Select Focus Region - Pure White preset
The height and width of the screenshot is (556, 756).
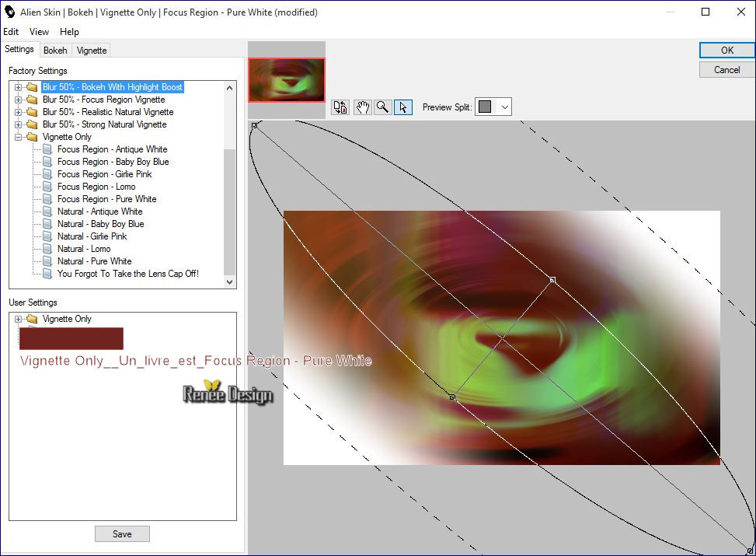[x=107, y=199]
